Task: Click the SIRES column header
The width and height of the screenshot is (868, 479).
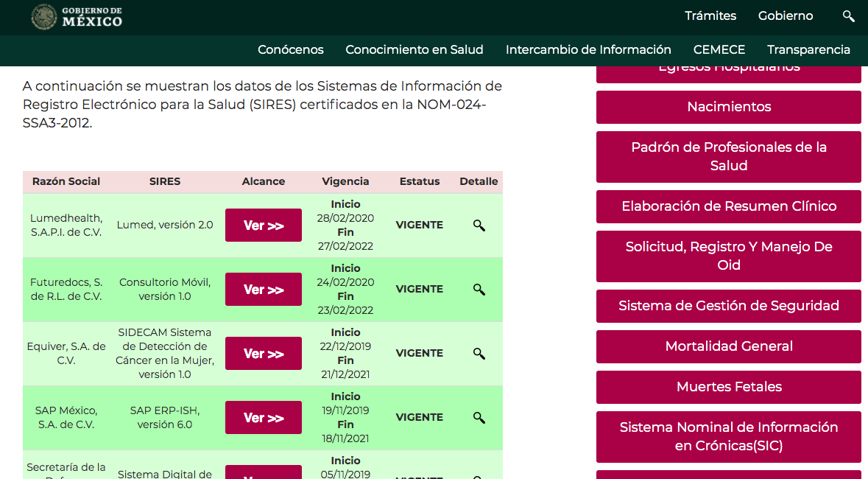Action: pyautogui.click(x=165, y=181)
